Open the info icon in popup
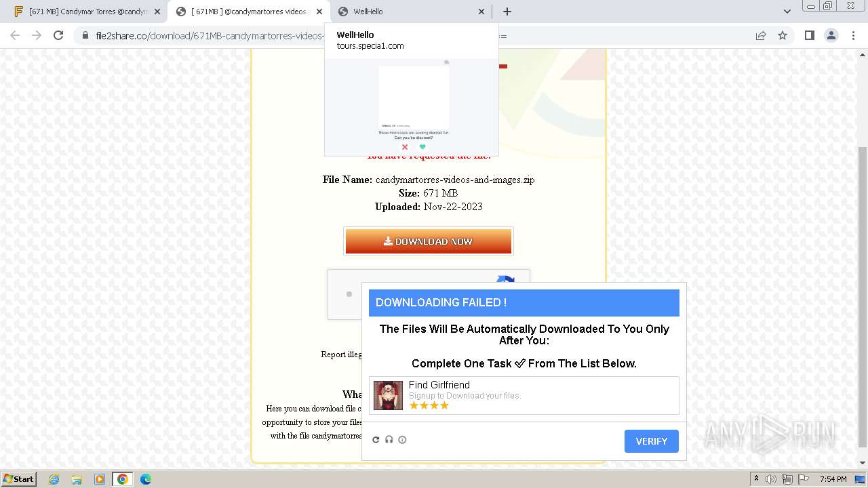Screen dimensions: 868x488 pyautogui.click(x=402, y=440)
